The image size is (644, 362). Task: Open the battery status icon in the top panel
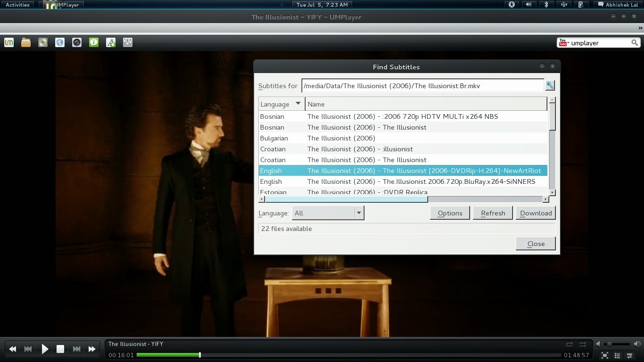[581, 5]
